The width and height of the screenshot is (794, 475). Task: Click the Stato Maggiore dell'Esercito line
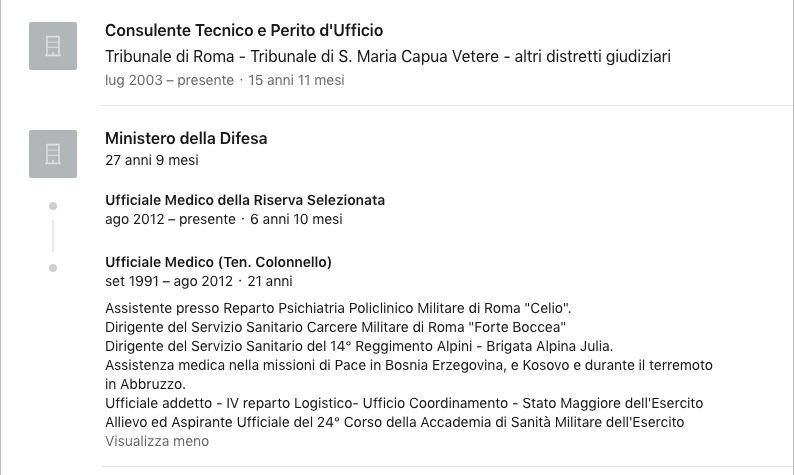[x=404, y=403]
